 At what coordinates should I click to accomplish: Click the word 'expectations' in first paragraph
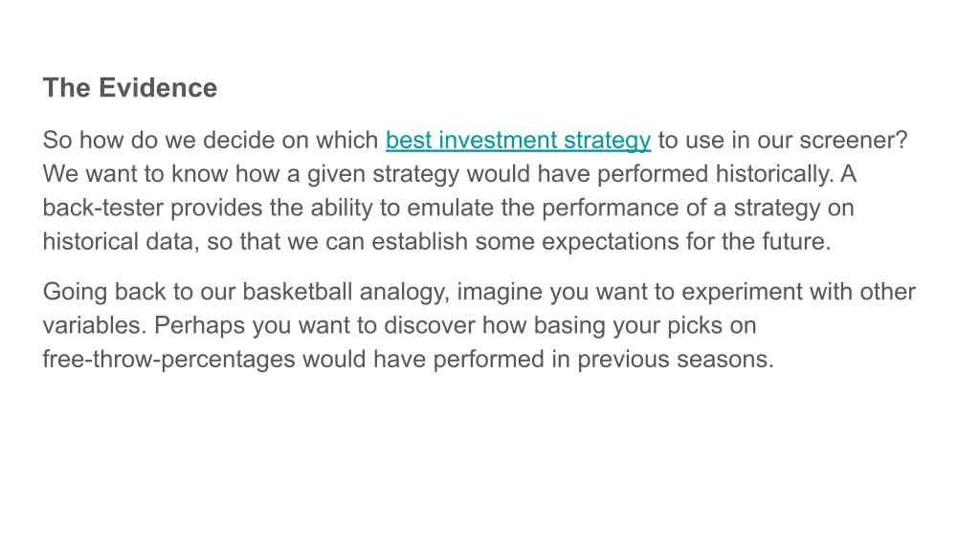point(610,242)
